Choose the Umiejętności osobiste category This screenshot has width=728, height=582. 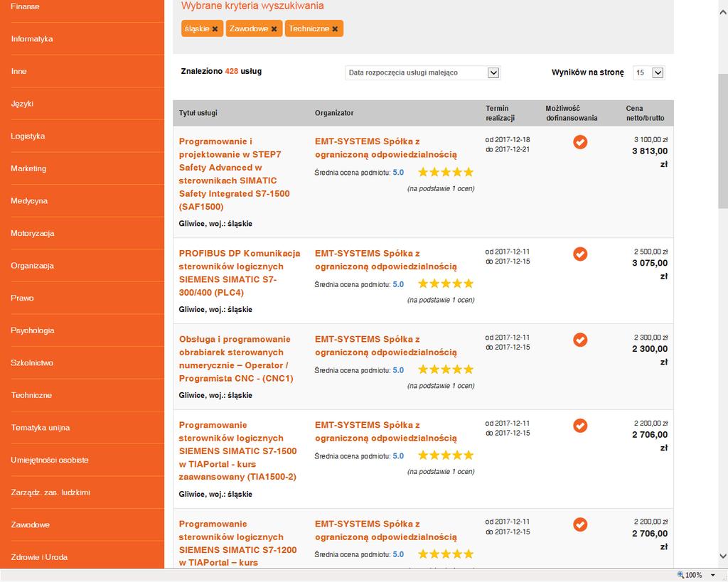[50, 460]
